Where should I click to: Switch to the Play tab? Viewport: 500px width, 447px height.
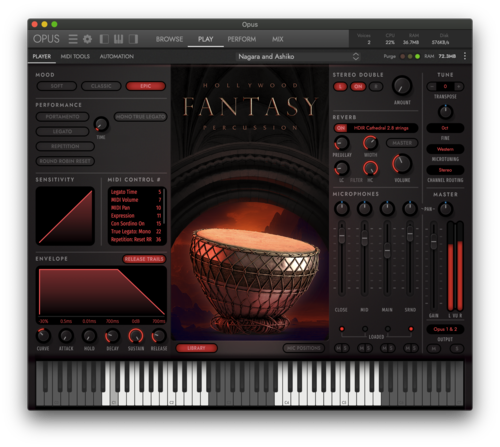pyautogui.click(x=205, y=39)
